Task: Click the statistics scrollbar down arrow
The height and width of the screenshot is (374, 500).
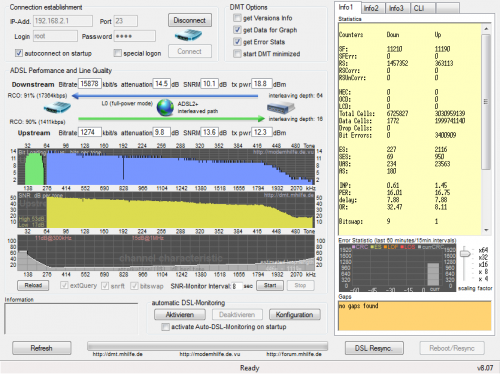Action: pyautogui.click(x=486, y=230)
